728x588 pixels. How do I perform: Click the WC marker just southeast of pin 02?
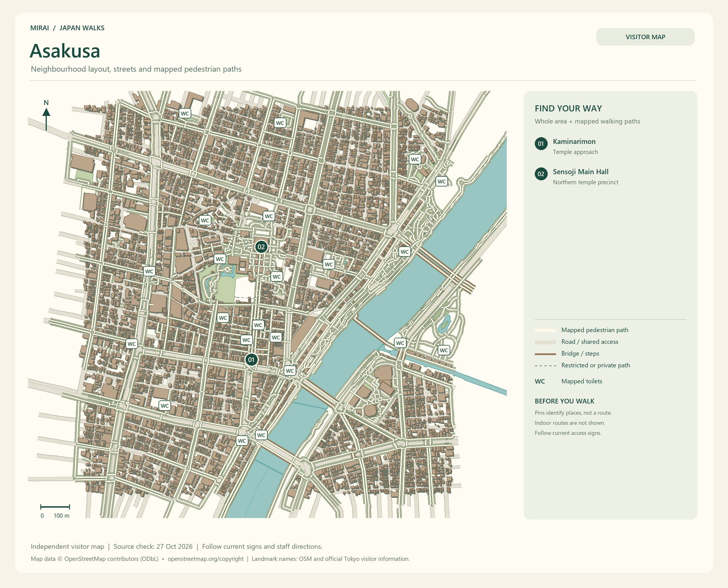coord(276,277)
